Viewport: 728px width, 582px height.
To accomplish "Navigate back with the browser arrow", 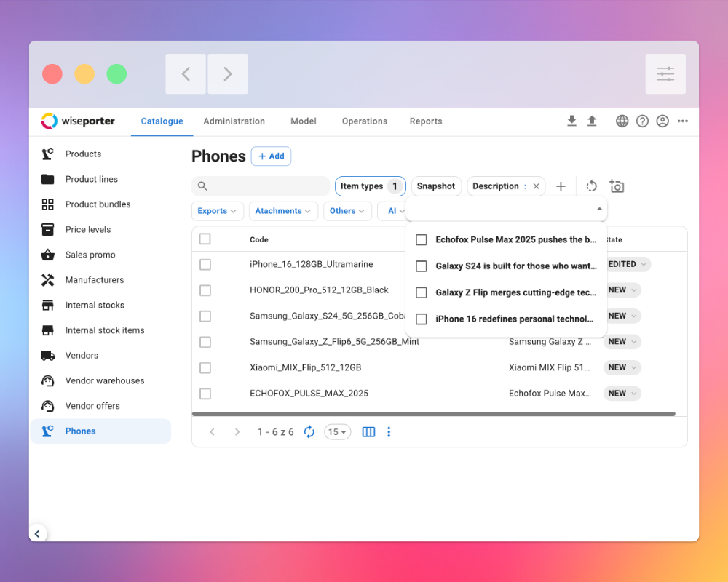I will [186, 73].
